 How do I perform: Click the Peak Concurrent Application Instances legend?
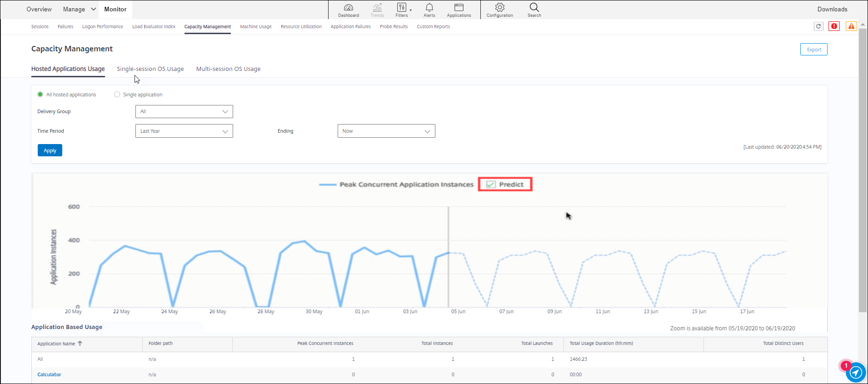click(x=396, y=185)
